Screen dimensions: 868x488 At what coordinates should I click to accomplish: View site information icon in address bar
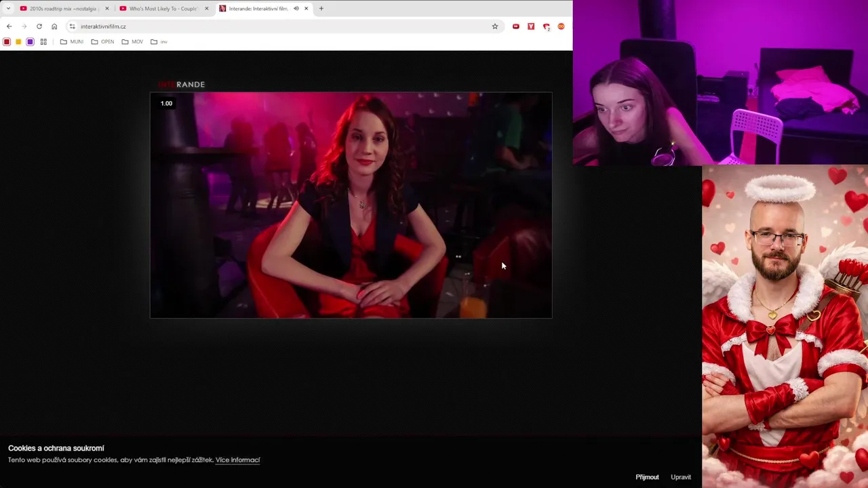[72, 26]
